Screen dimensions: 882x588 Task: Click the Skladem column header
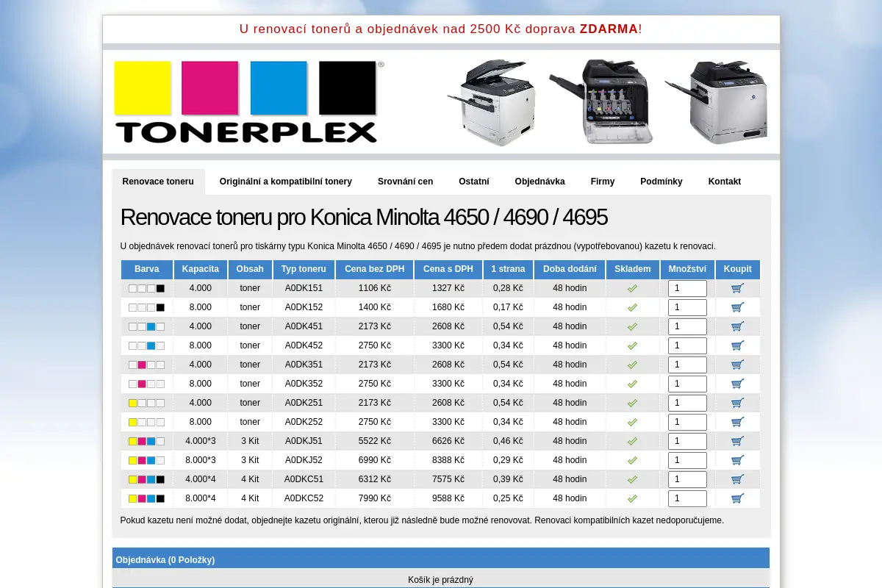tap(632, 269)
